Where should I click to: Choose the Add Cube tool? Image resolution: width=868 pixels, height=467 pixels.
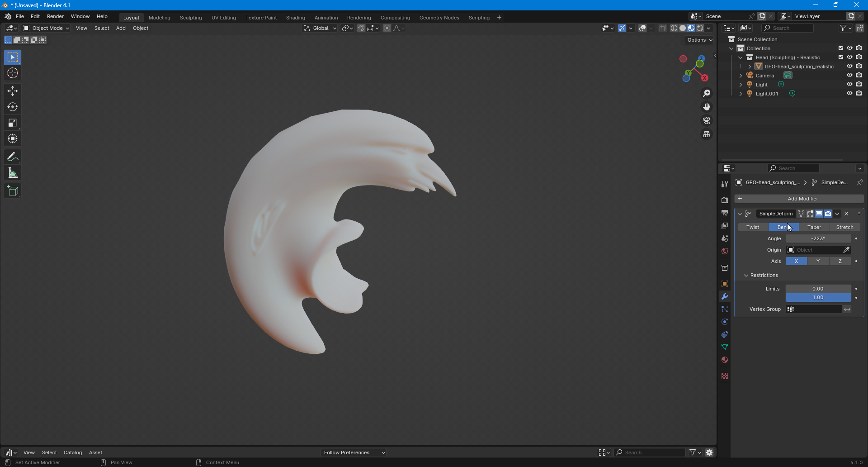click(x=13, y=191)
